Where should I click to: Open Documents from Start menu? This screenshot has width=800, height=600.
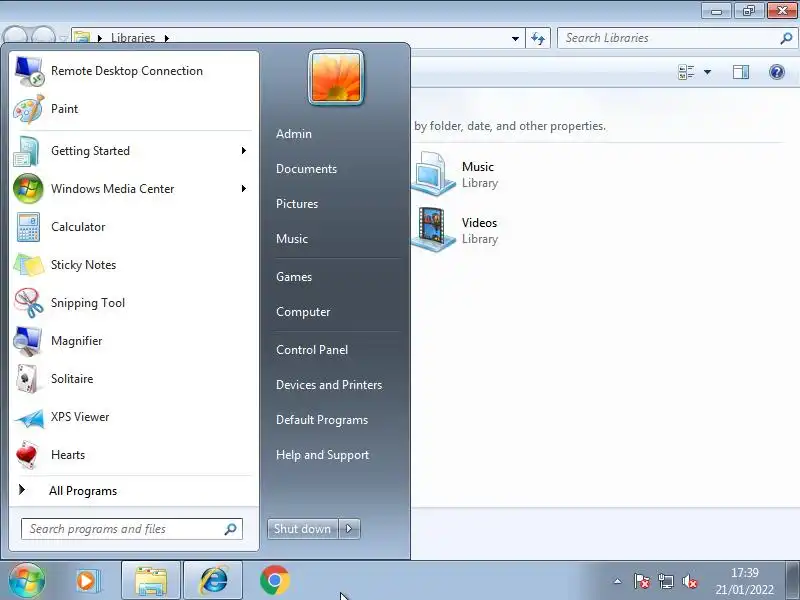(x=306, y=169)
